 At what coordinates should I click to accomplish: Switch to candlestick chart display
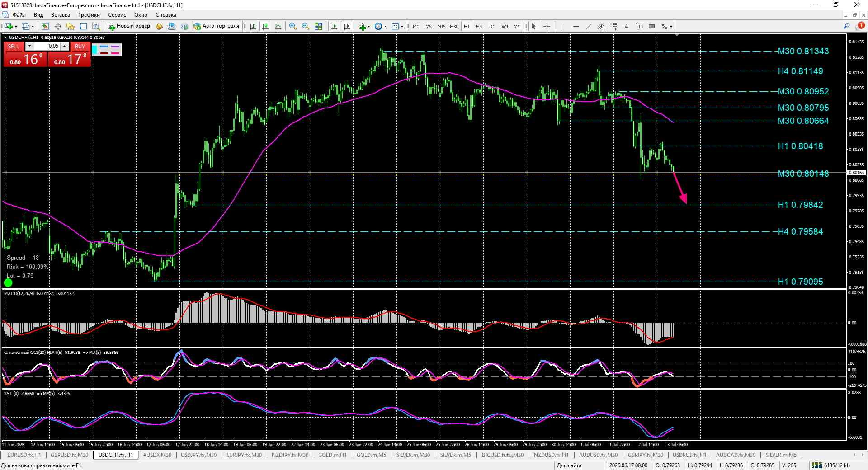[265, 26]
